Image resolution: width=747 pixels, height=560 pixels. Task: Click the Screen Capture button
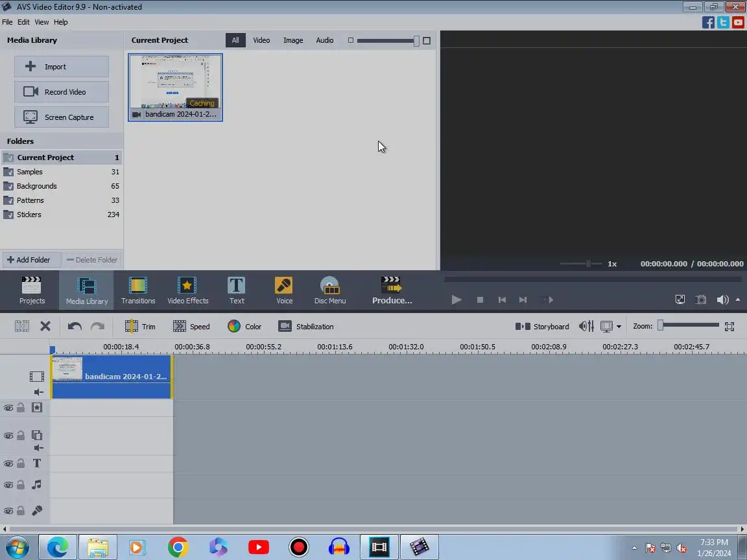pyautogui.click(x=62, y=117)
